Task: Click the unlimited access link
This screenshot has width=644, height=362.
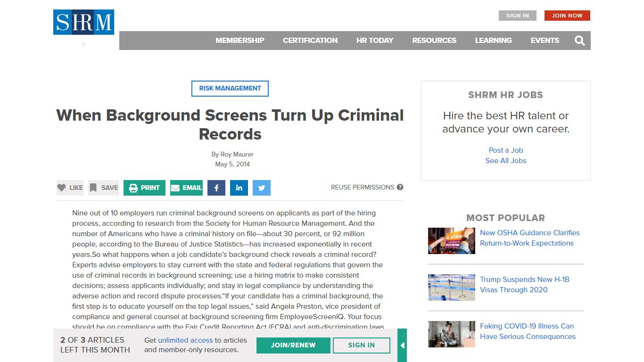Action: point(185,340)
